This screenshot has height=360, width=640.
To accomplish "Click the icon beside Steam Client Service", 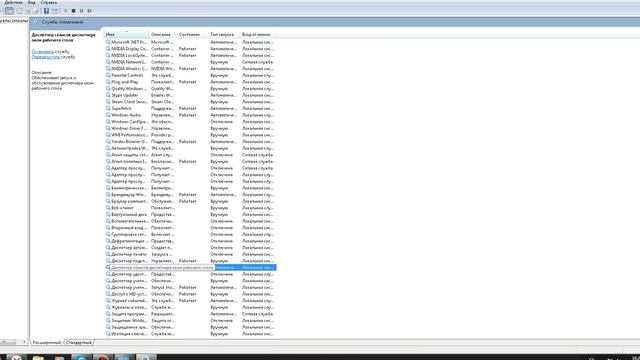I will 108,102.
